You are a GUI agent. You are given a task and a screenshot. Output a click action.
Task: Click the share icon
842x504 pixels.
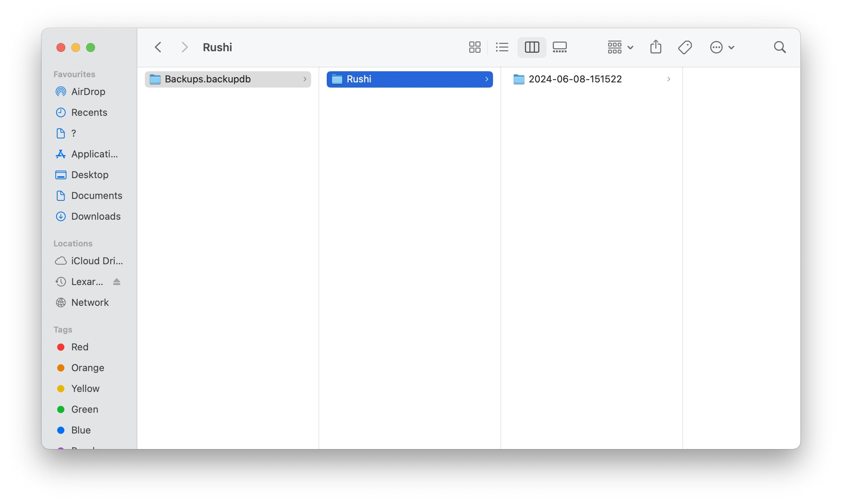click(656, 47)
